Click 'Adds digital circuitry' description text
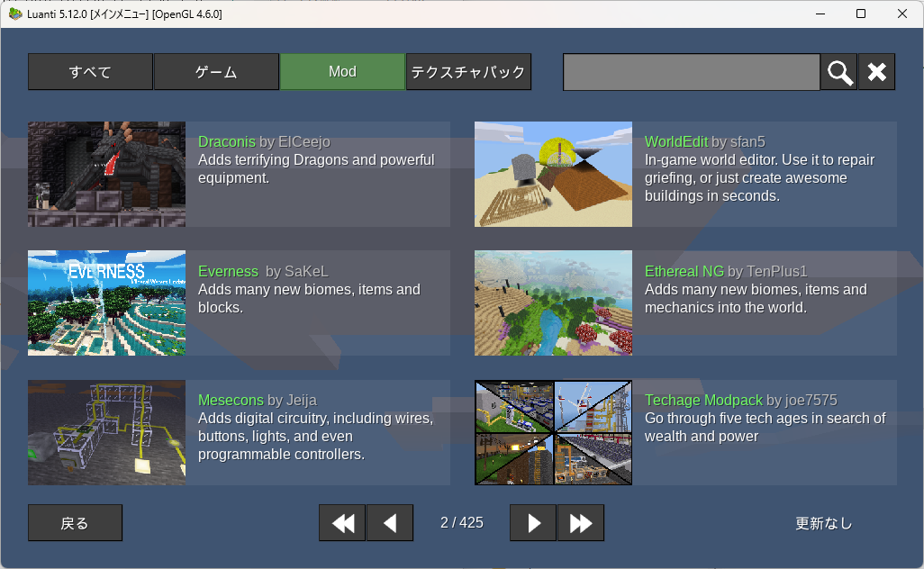Viewport: 924px width, 569px height. click(x=316, y=437)
